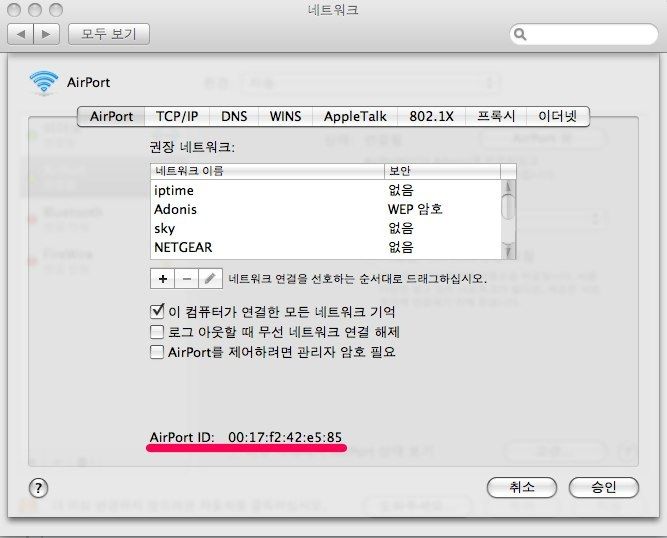
Task: Open the DNS tab
Action: click(234, 117)
